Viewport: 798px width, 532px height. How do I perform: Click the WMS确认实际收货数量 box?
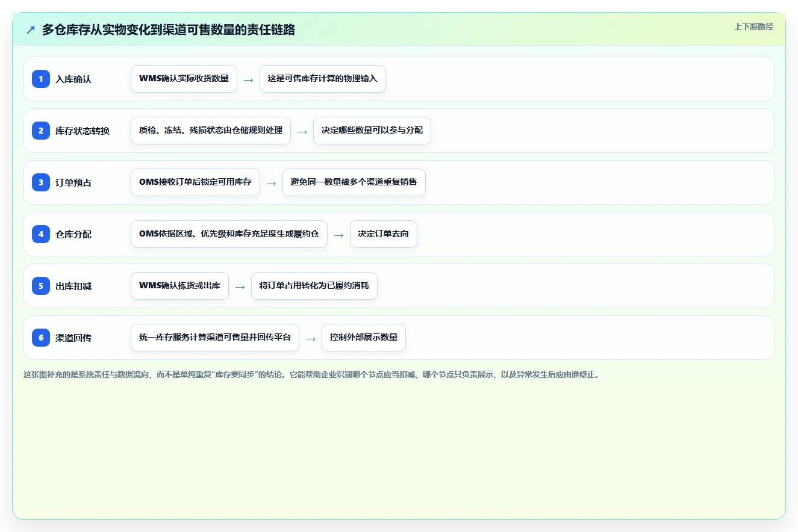pyautogui.click(x=184, y=79)
